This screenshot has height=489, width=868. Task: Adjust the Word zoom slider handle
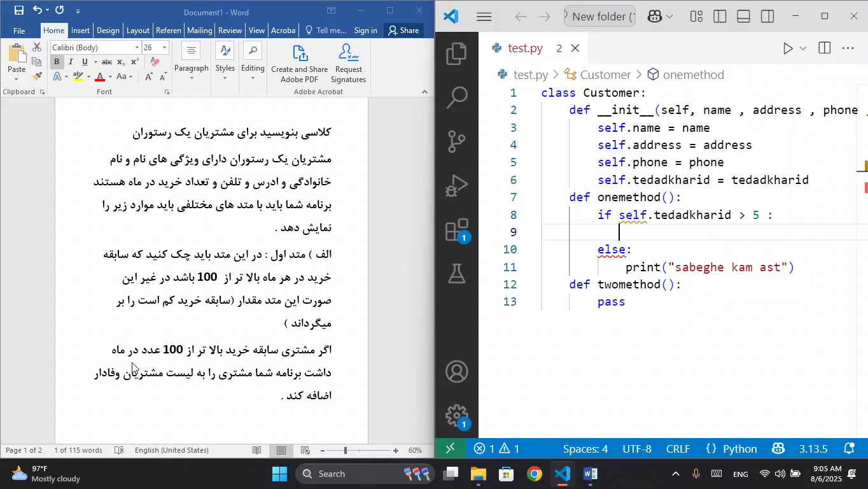click(346, 451)
